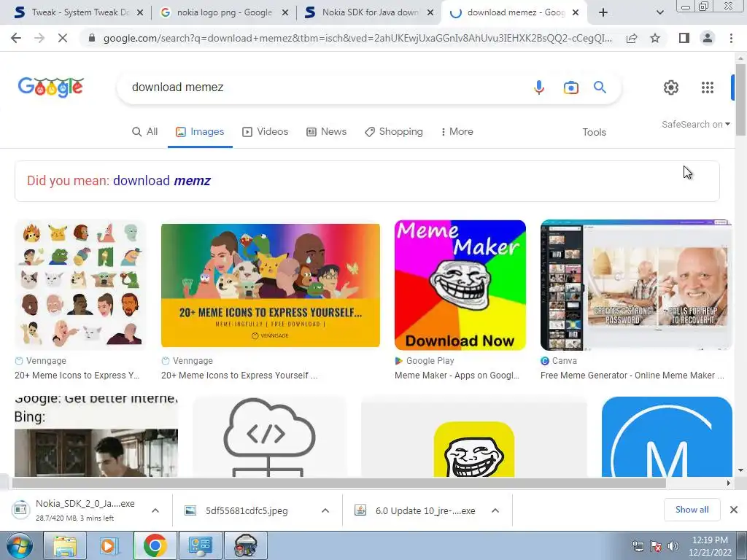Adjust volume via tray speaker icon
Screen dimensions: 747x560
click(x=673, y=546)
